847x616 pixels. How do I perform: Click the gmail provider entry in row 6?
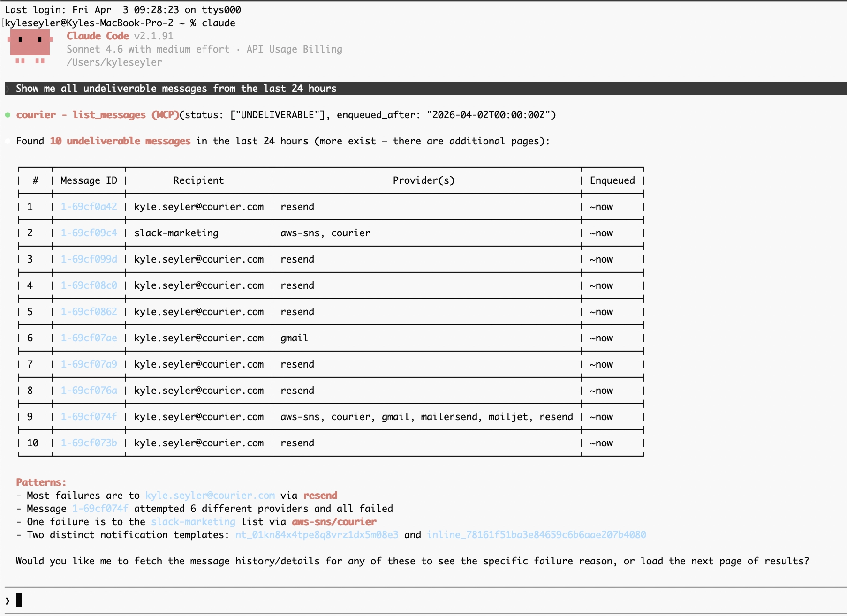294,338
